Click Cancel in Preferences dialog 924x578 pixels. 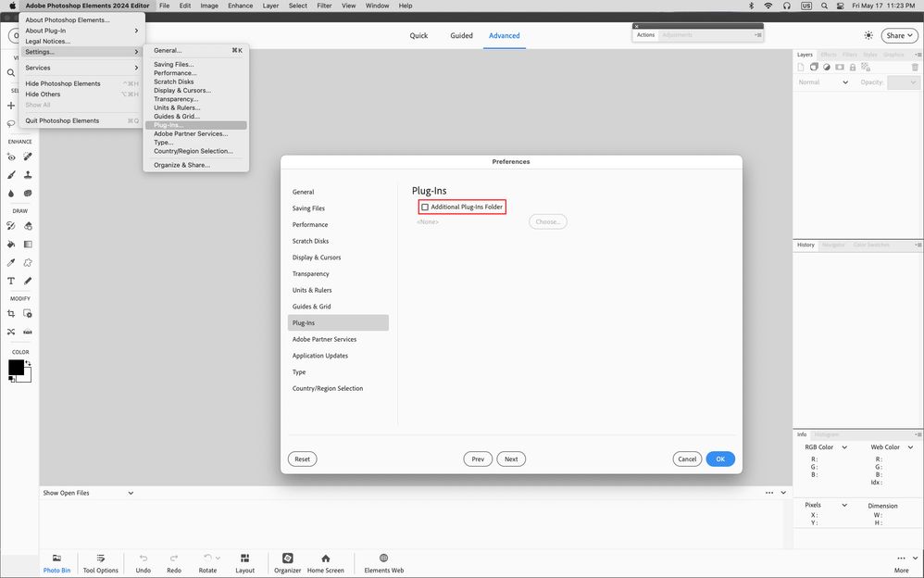coord(687,459)
